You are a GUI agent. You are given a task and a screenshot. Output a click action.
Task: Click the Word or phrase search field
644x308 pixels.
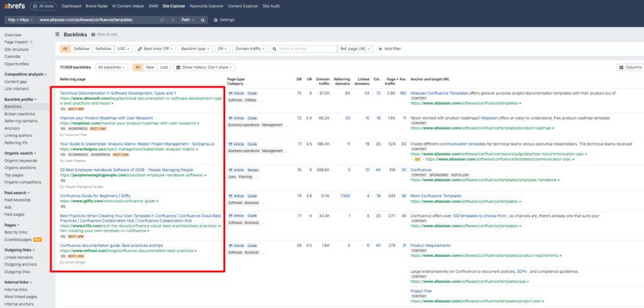pos(304,48)
